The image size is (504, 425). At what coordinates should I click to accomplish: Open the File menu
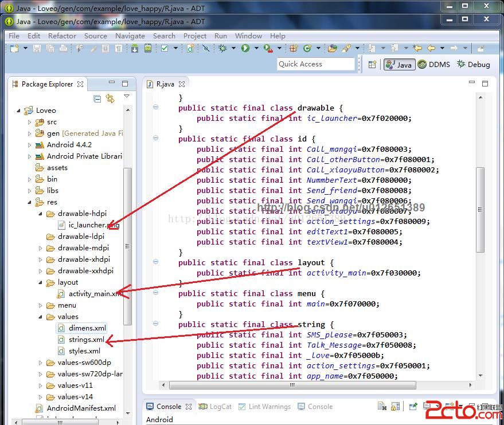tap(14, 36)
